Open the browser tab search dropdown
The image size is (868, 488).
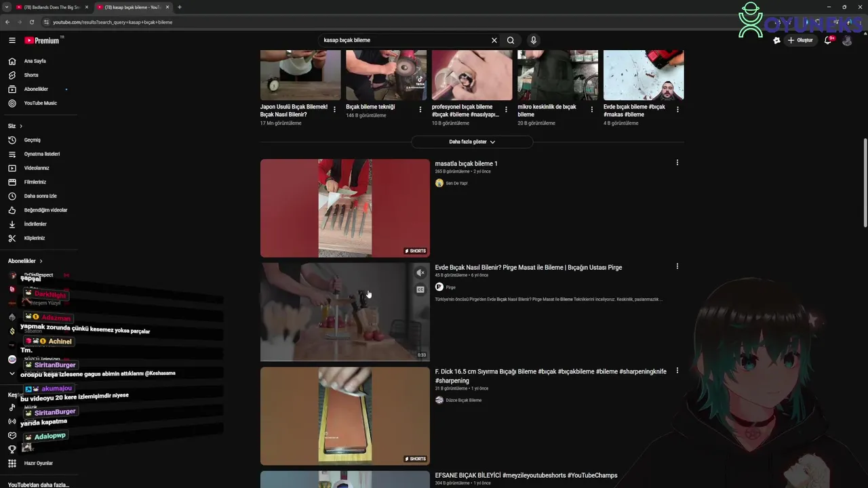6,7
